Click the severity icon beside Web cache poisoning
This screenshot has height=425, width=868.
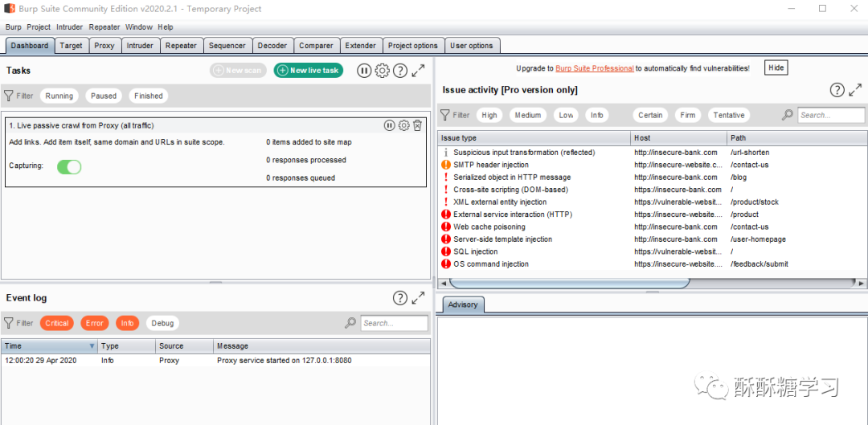[445, 227]
